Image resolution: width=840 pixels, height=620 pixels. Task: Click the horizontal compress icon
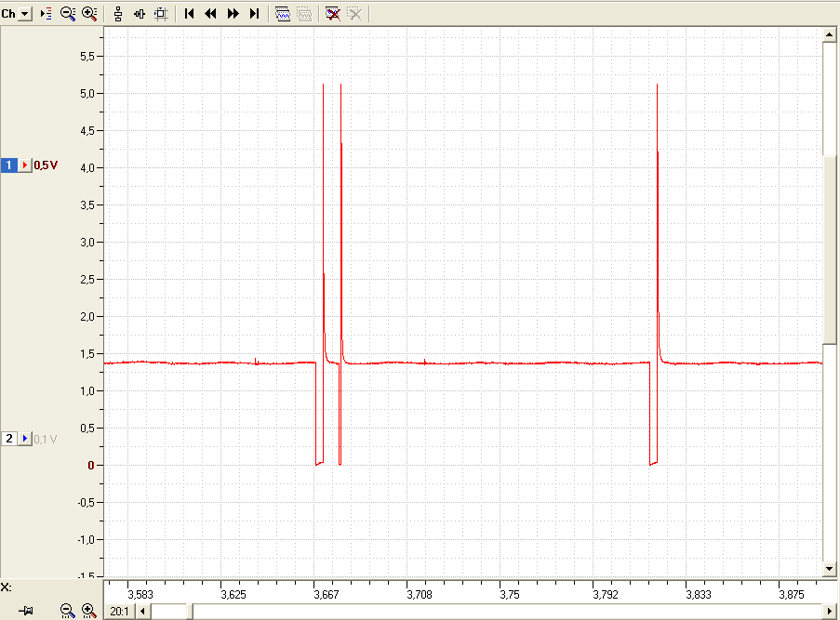click(x=140, y=14)
